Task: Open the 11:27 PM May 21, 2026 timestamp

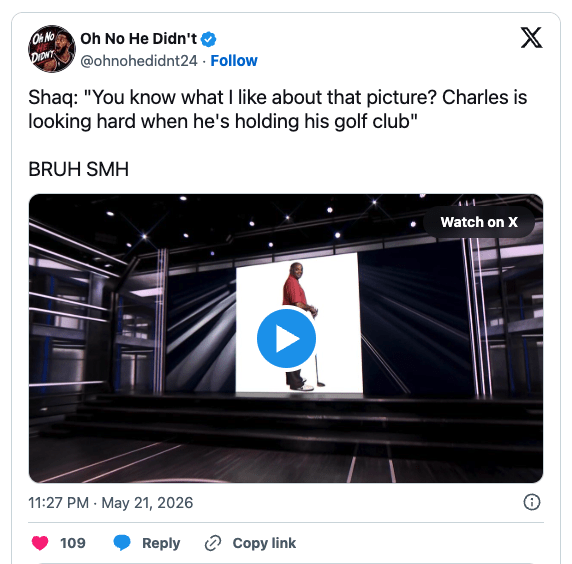Action: 111,503
